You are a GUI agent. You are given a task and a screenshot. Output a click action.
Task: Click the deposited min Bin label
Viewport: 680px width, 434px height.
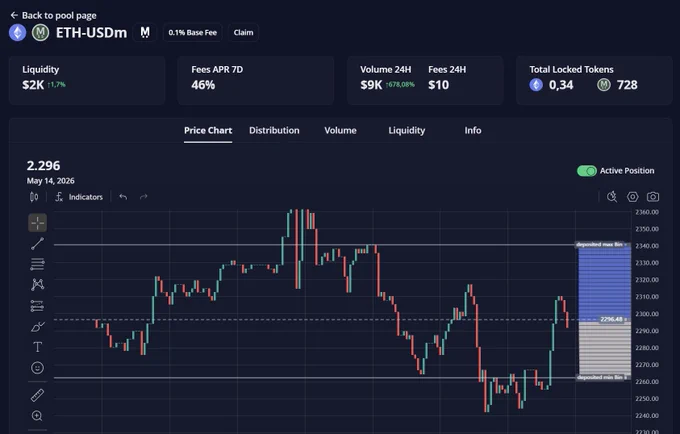(x=602, y=377)
